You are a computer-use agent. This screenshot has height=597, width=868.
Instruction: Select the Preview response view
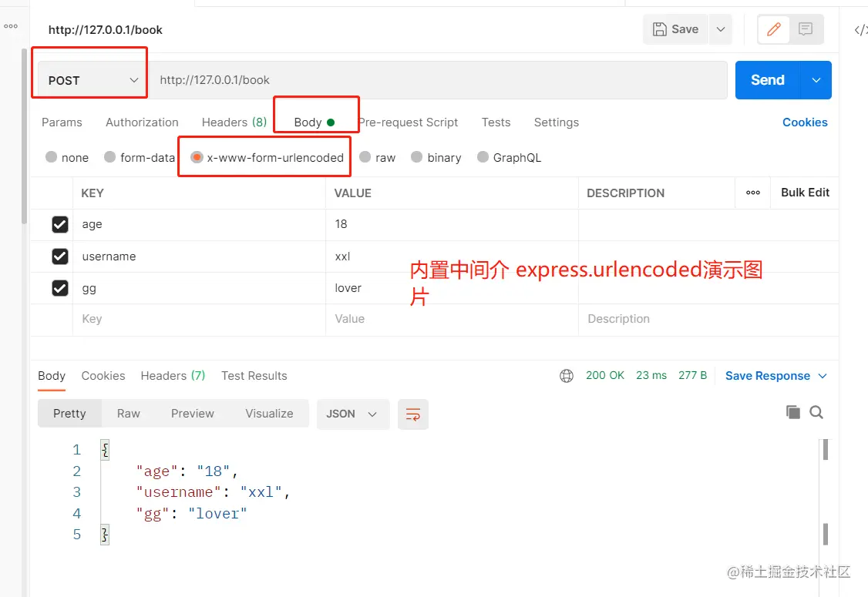tap(192, 414)
